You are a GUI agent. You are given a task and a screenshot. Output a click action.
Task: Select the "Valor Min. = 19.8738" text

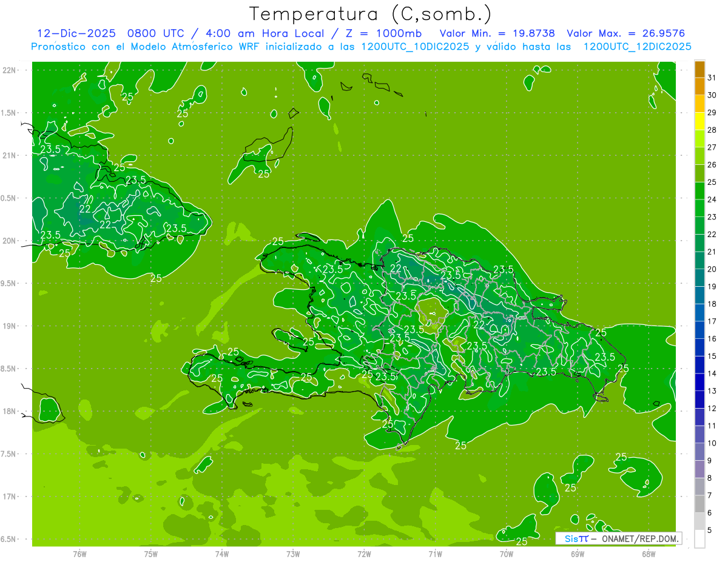click(x=497, y=33)
